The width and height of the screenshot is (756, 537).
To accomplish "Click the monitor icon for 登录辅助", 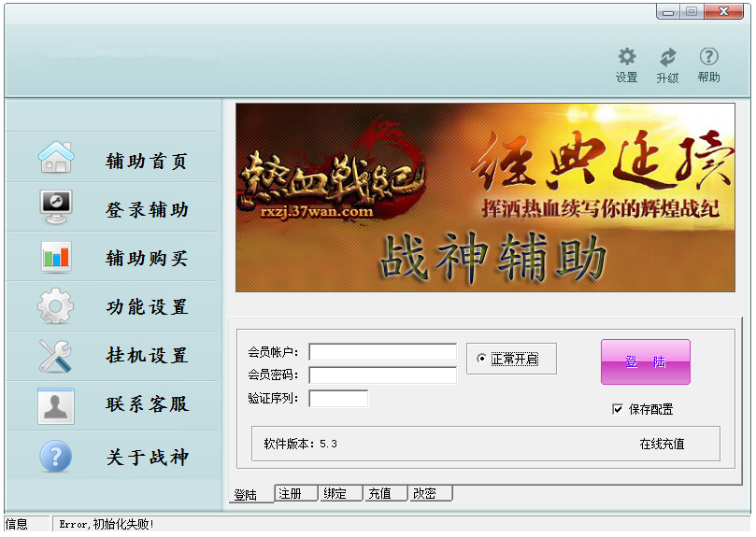I will point(56,206).
